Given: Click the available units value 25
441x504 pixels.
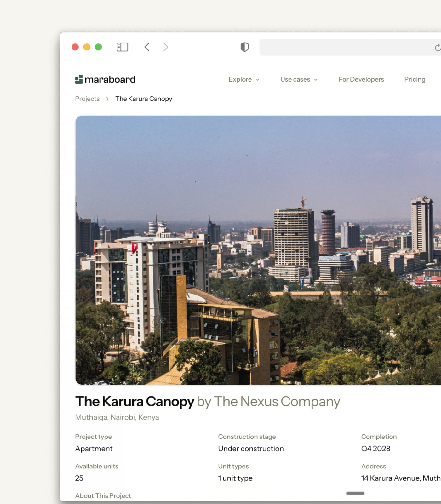Looking at the screenshot, I should pos(79,478).
